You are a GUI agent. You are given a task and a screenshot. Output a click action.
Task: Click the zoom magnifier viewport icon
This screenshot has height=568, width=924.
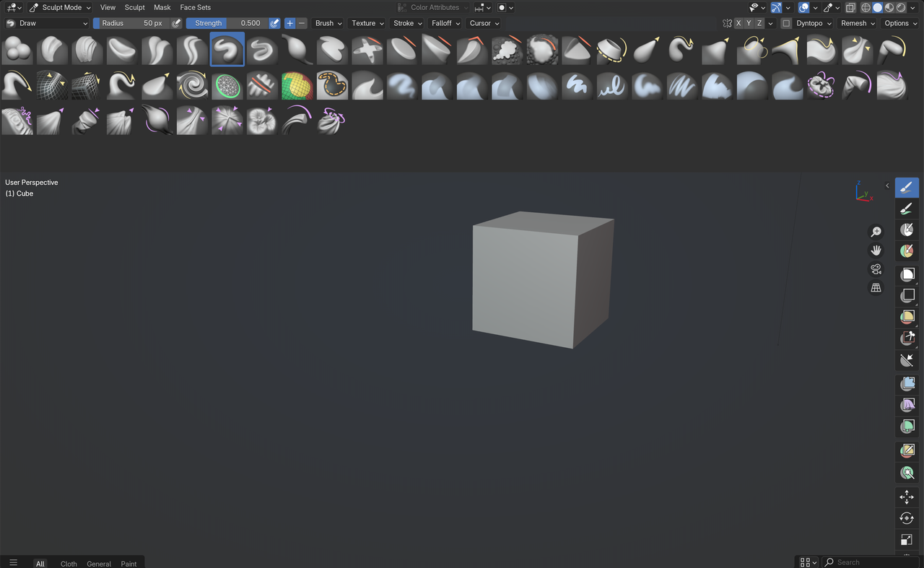tap(876, 232)
